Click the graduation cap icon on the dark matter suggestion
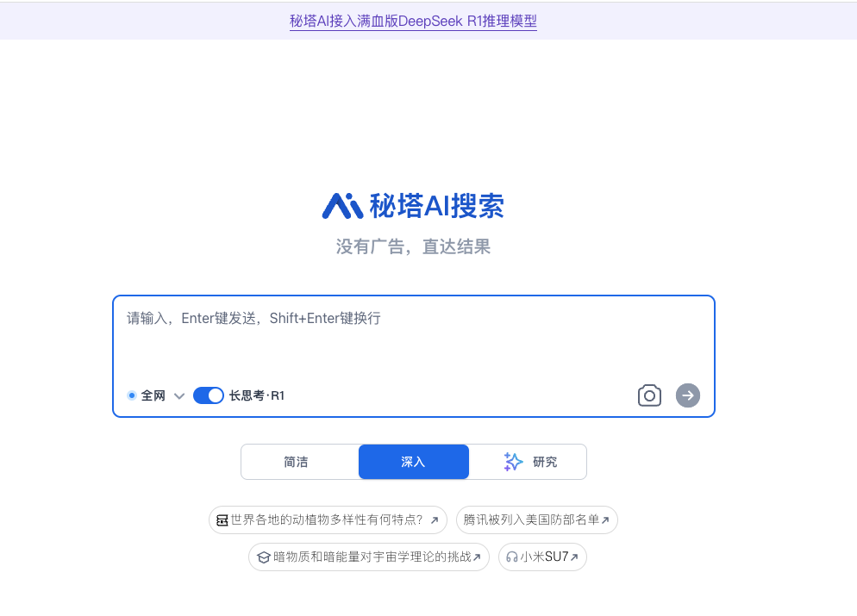Viewport: 857px width, 616px height. point(264,557)
